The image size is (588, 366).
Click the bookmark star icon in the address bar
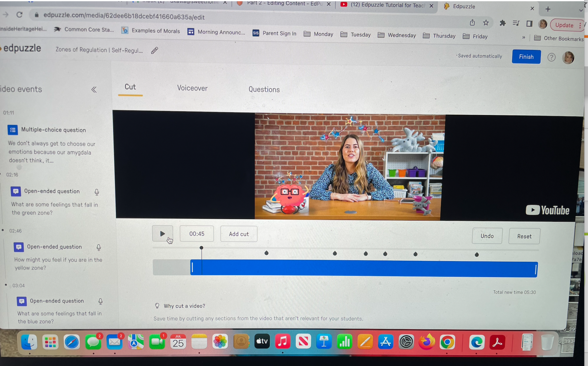click(x=486, y=23)
